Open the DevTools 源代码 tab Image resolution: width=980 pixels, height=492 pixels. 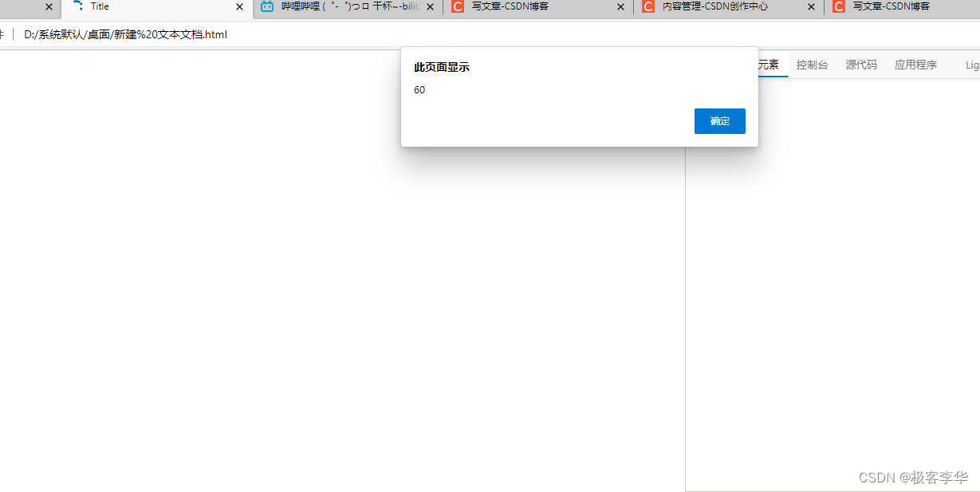pyautogui.click(x=861, y=65)
